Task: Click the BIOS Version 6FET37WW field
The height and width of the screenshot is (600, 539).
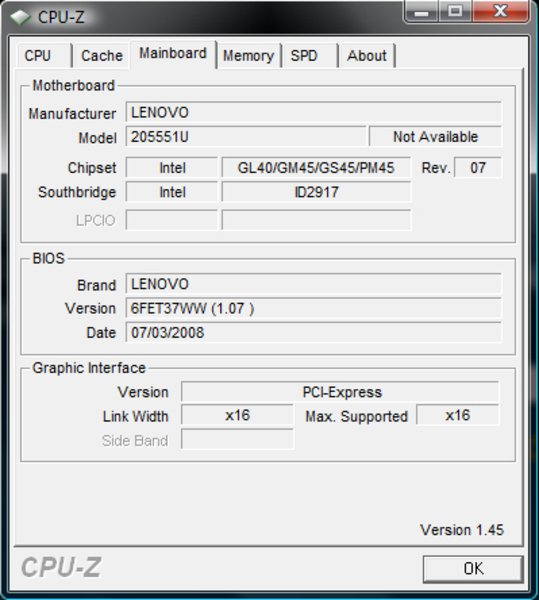Action: [313, 308]
